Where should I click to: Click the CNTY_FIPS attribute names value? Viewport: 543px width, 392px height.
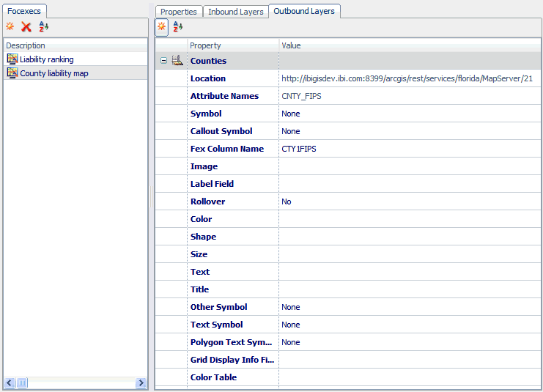pyautogui.click(x=301, y=96)
